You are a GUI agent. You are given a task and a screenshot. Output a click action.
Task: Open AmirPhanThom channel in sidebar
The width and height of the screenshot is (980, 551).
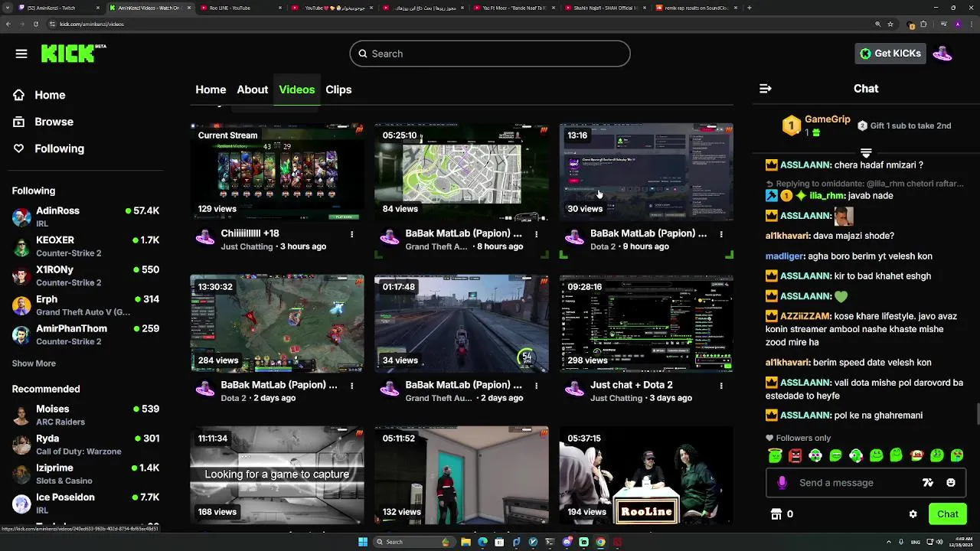86,334
